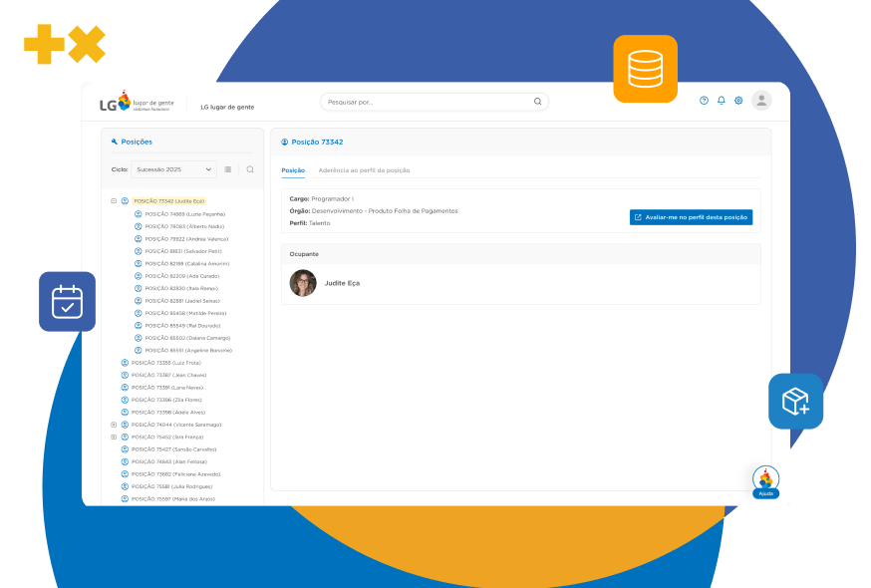The height and width of the screenshot is (588, 871).
Task: Click the orange database floating icon
Action: pos(645,69)
